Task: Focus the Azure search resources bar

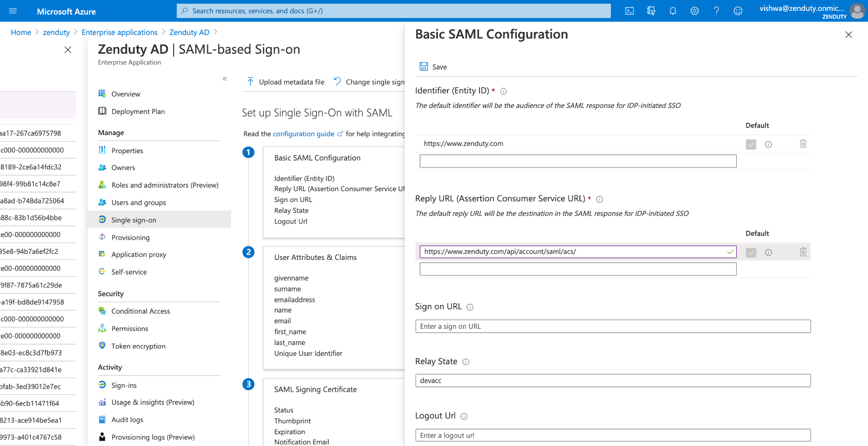Action: pos(393,11)
